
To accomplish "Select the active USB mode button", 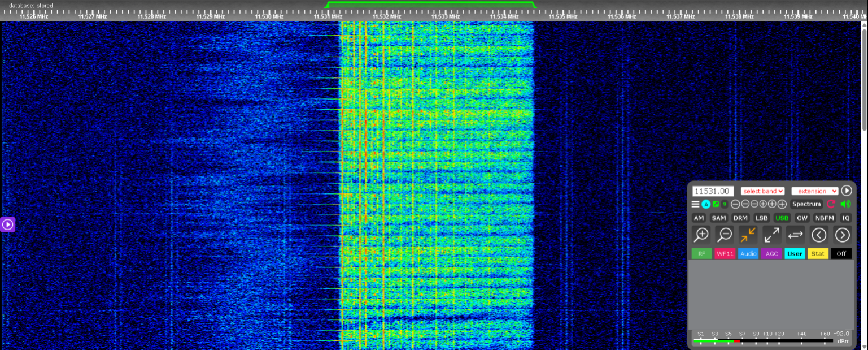I will 782,218.
